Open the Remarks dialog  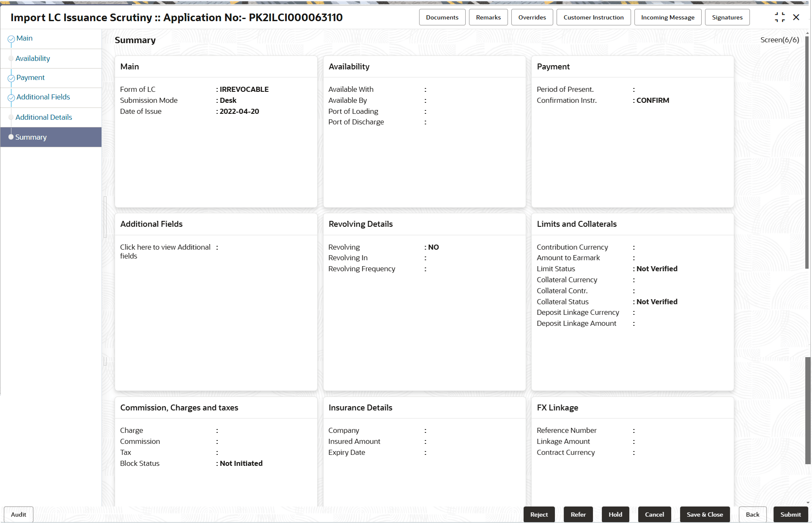point(488,17)
